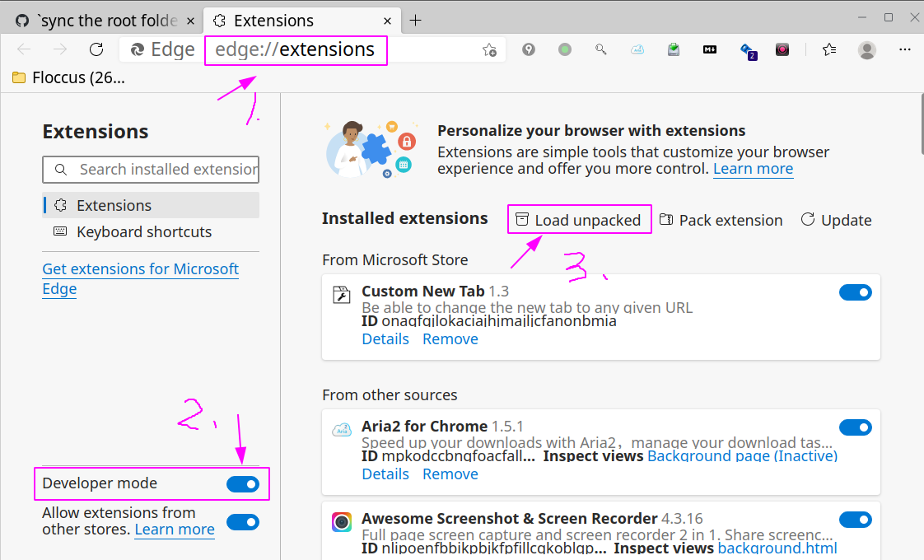
Task: Open the Settings and more ellipsis menu
Action: click(x=904, y=49)
